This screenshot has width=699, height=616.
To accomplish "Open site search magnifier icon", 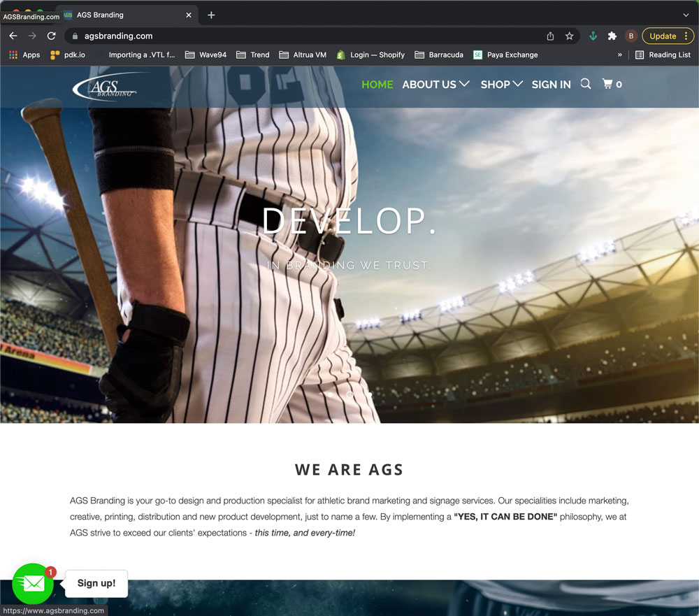I will pos(586,84).
